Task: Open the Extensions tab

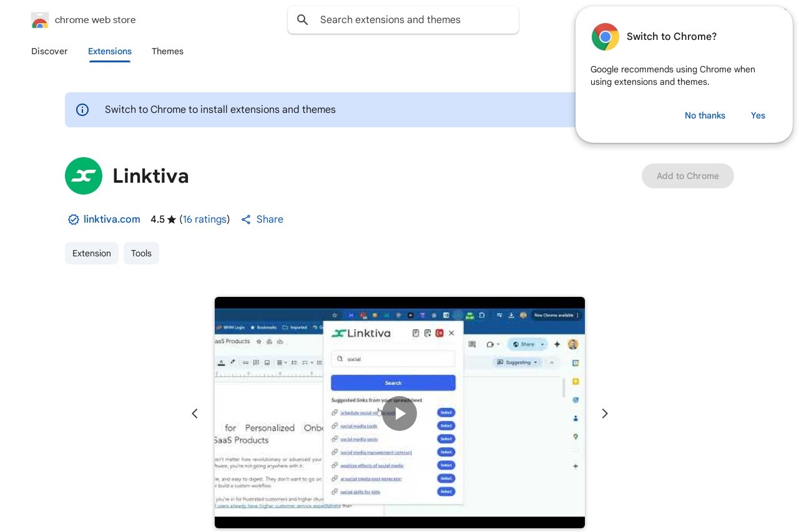Action: click(110, 51)
